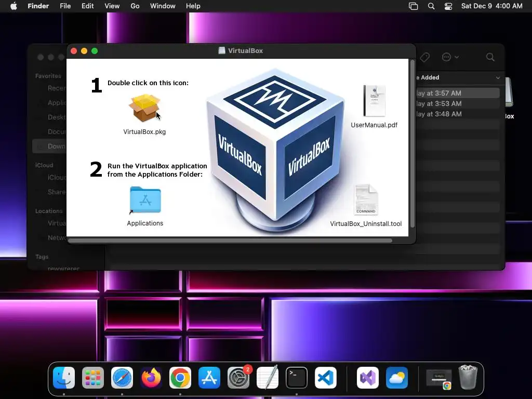The width and height of the screenshot is (532, 399).
Task: Open the App Store in Dock
Action: 209,377
